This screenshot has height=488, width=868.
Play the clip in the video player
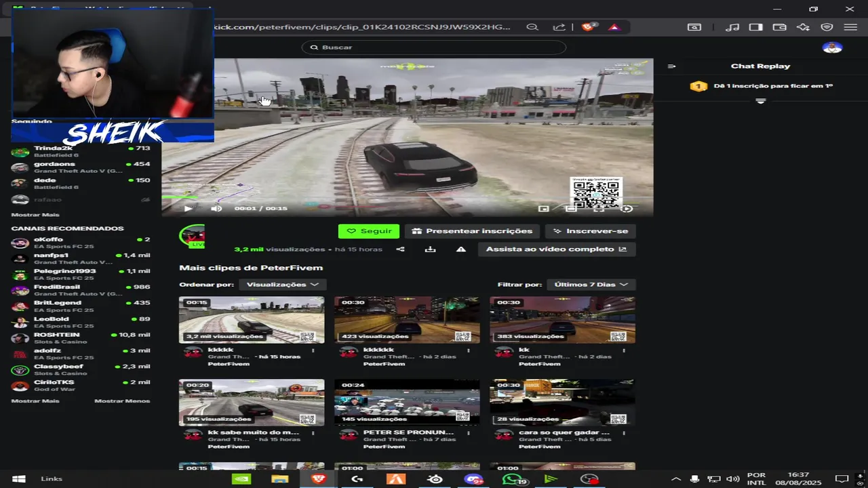[x=188, y=209]
